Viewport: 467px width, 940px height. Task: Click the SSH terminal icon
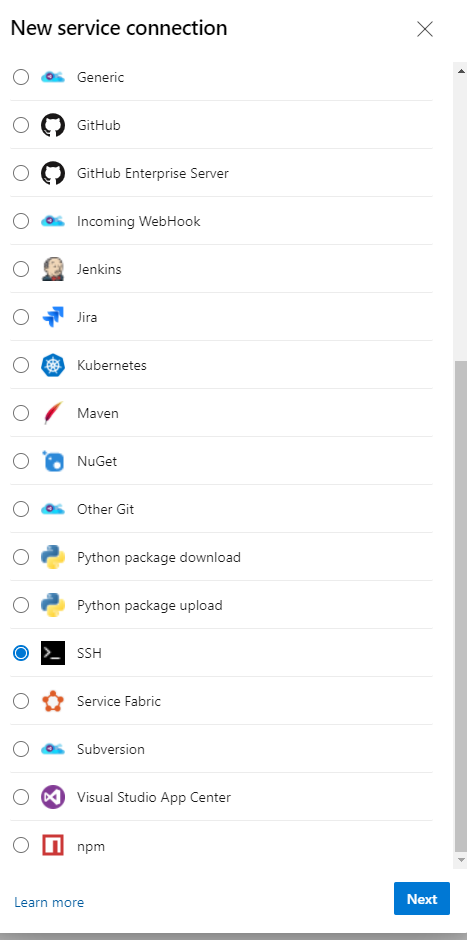point(53,653)
